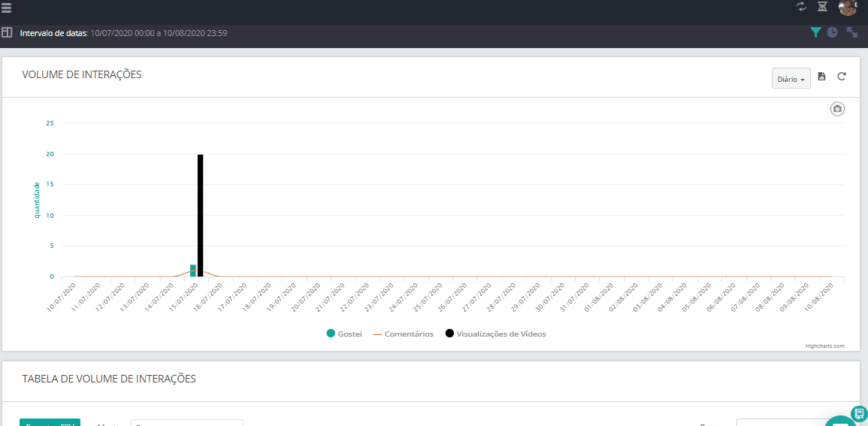
Task: Toggle the layout panel icon beside date interval
Action: pyautogui.click(x=7, y=33)
